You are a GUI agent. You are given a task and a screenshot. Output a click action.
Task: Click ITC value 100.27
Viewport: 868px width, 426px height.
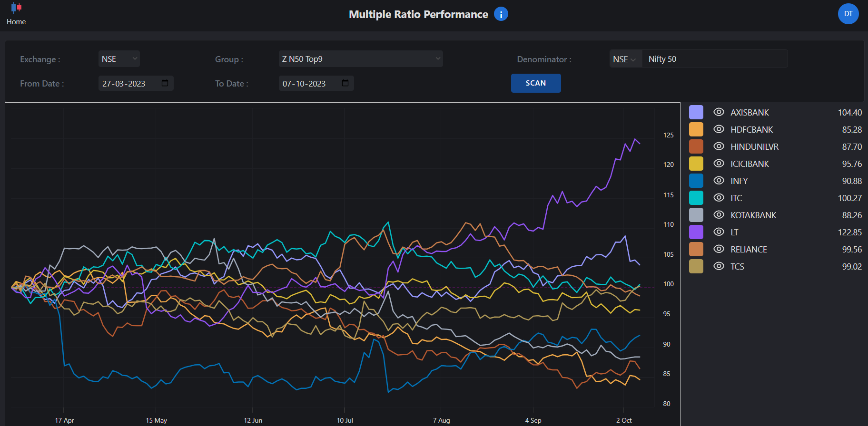(850, 198)
